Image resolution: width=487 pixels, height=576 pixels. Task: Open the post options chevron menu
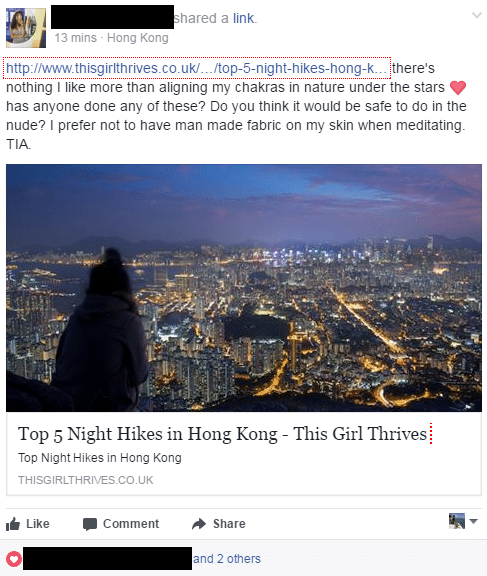click(477, 15)
